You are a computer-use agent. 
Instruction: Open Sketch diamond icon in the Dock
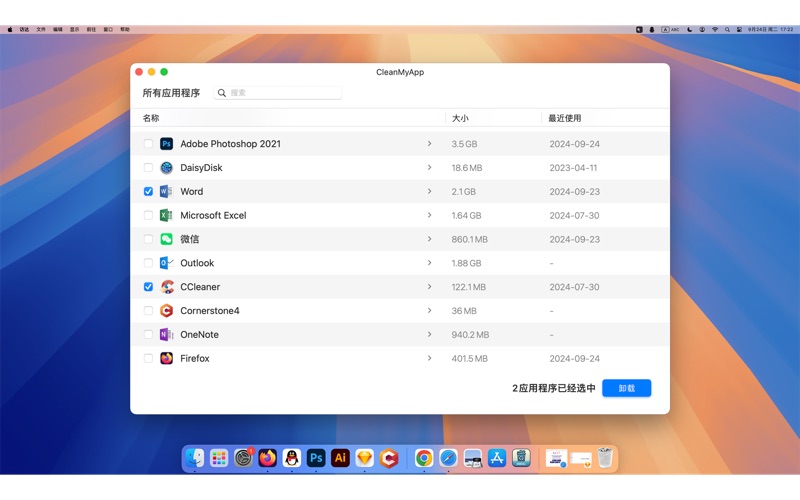[x=364, y=458]
